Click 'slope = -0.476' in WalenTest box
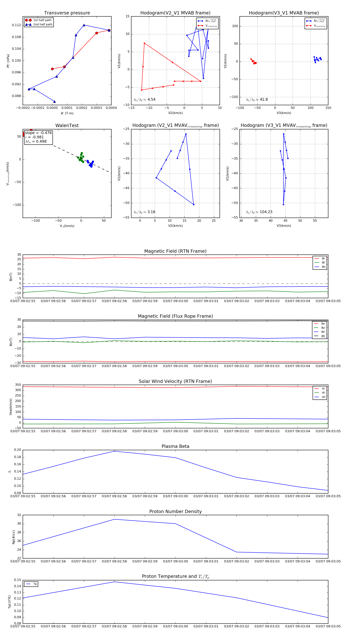351x644 pixels. coord(38,133)
